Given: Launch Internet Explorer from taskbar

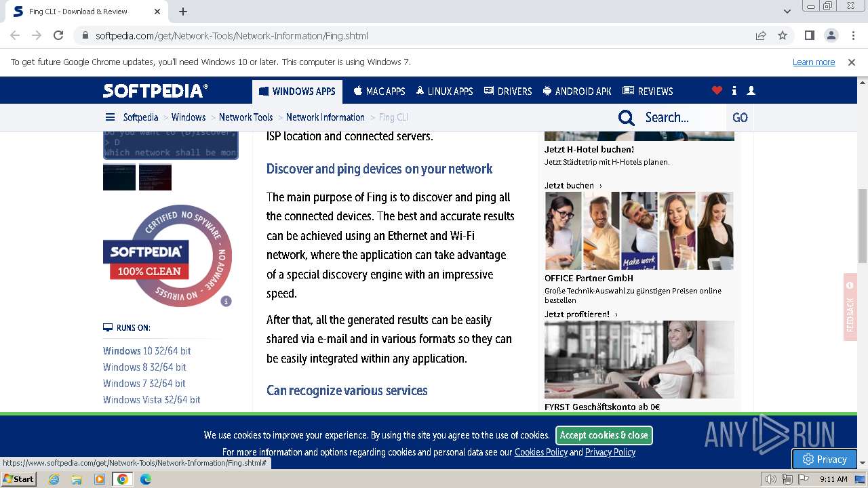Looking at the screenshot, I should pyautogui.click(x=54, y=479).
